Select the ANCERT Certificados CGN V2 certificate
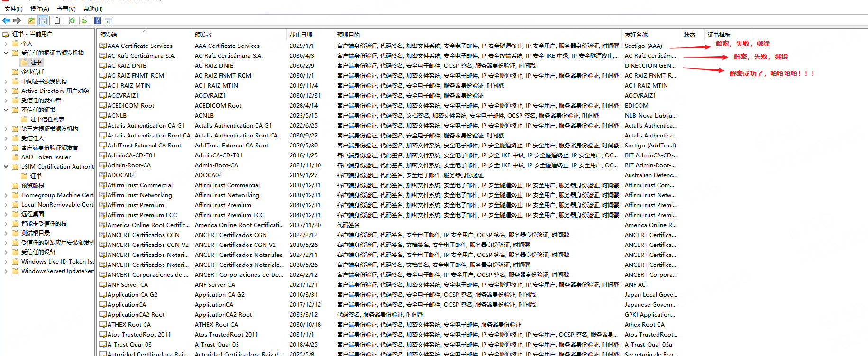Image resolution: width=868 pixels, height=356 pixels. click(x=148, y=245)
